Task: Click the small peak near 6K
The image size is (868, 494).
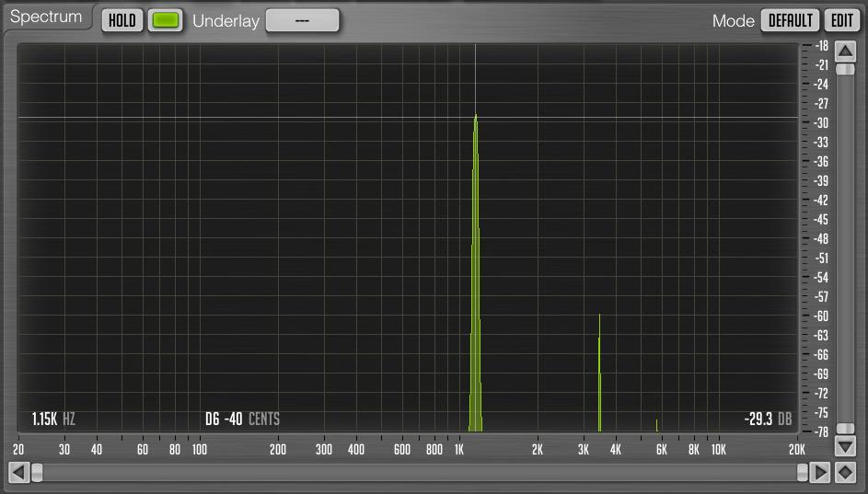Action: coord(657,425)
